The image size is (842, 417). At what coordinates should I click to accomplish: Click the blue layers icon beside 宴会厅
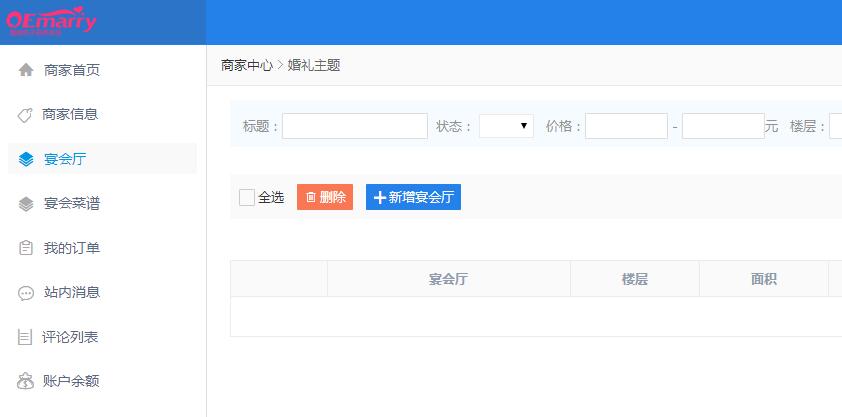point(26,159)
